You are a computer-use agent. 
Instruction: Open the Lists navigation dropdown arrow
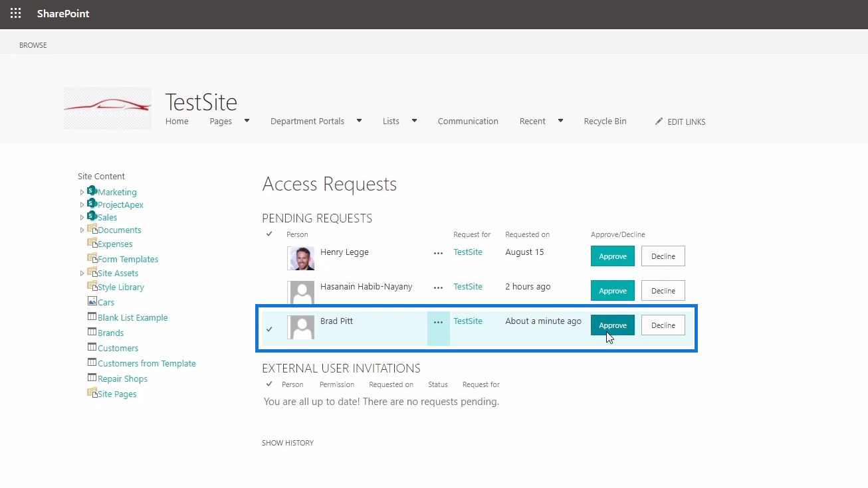point(414,121)
